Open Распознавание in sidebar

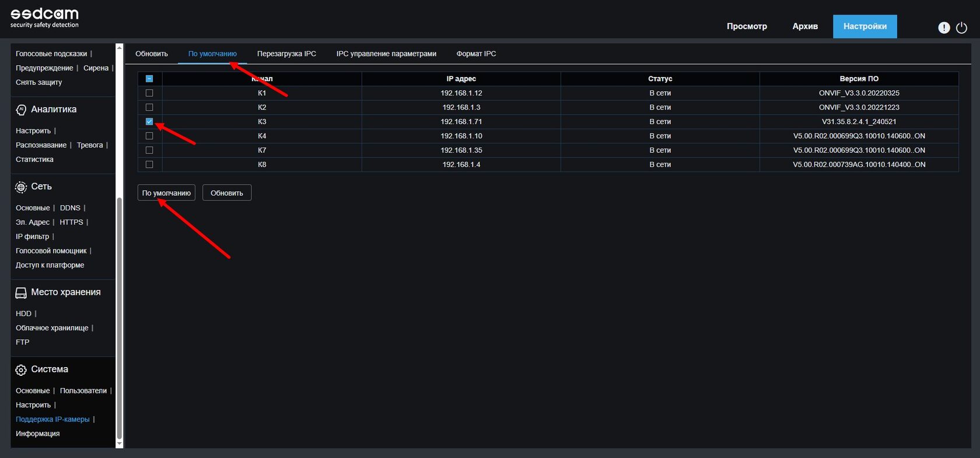point(41,145)
